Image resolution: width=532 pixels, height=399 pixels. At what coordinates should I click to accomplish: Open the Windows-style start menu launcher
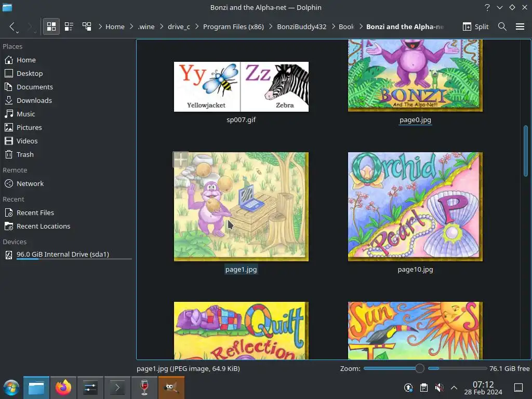point(11,388)
